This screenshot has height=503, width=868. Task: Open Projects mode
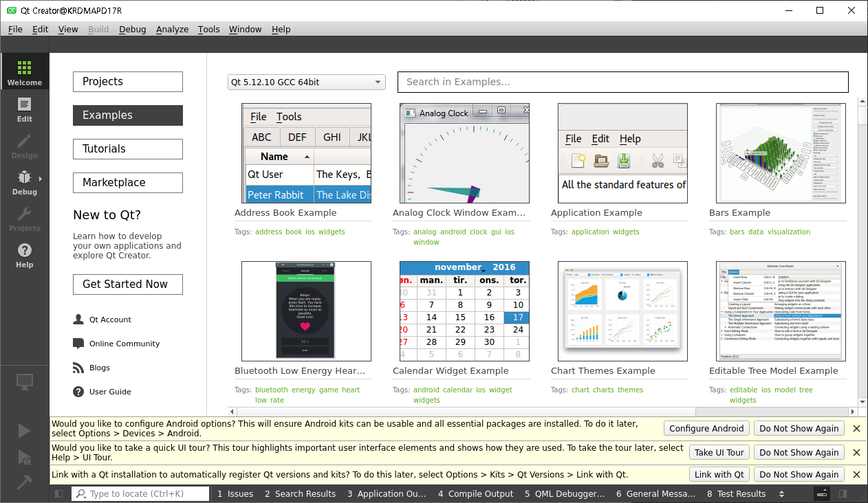(25, 218)
